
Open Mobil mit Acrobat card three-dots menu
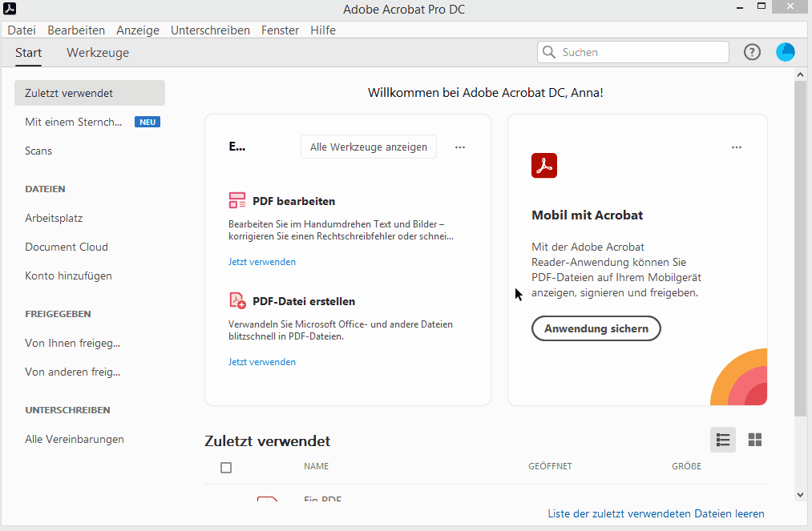737,147
